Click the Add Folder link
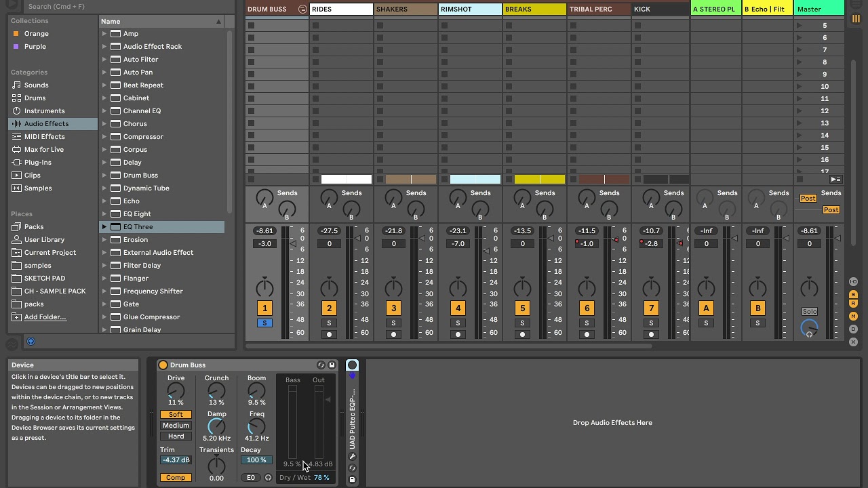The height and width of the screenshot is (488, 868). pyautogui.click(x=45, y=317)
